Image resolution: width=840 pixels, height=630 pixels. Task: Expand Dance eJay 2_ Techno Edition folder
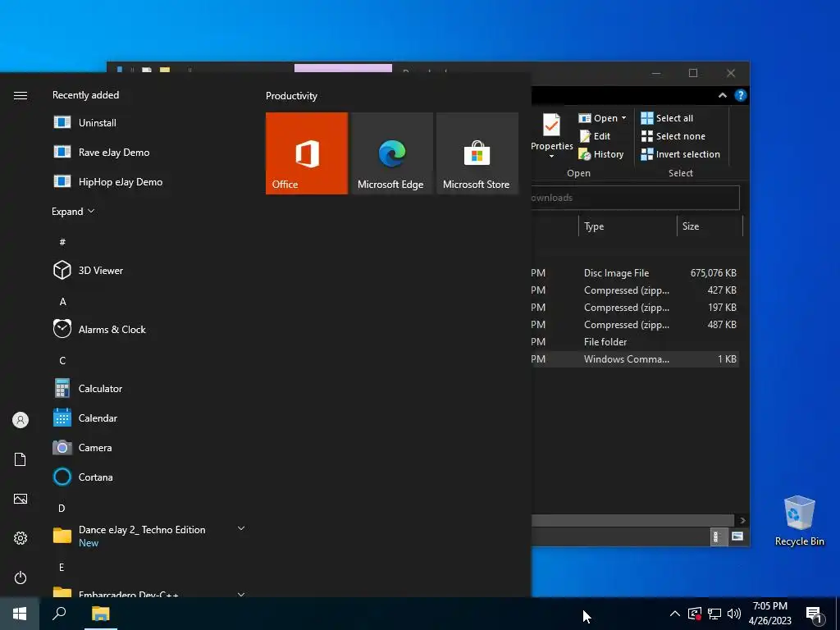[241, 529]
